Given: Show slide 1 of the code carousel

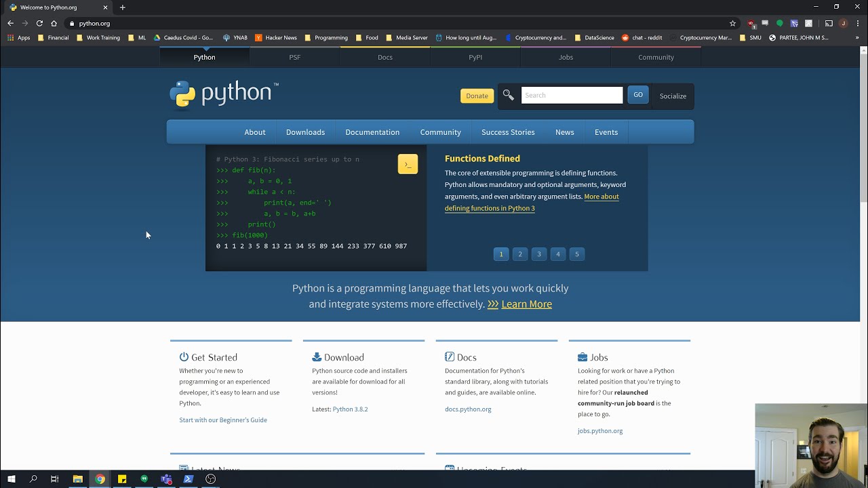Looking at the screenshot, I should pyautogui.click(x=501, y=254).
